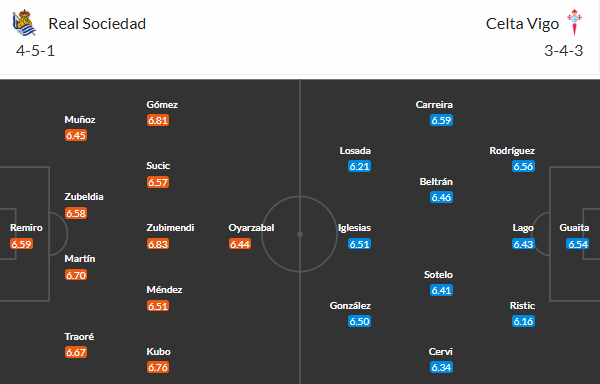Select player Beltrán's name
Viewport: 600px width, 384px height.
coord(436,182)
